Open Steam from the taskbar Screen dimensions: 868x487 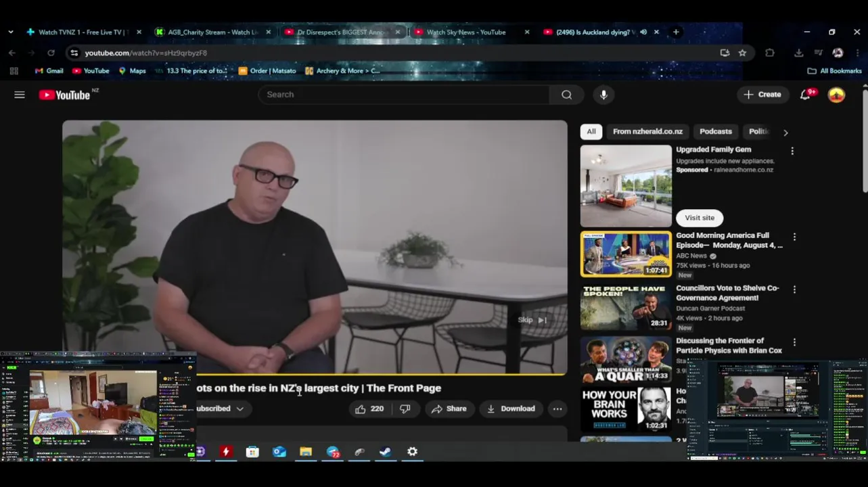[x=386, y=452]
